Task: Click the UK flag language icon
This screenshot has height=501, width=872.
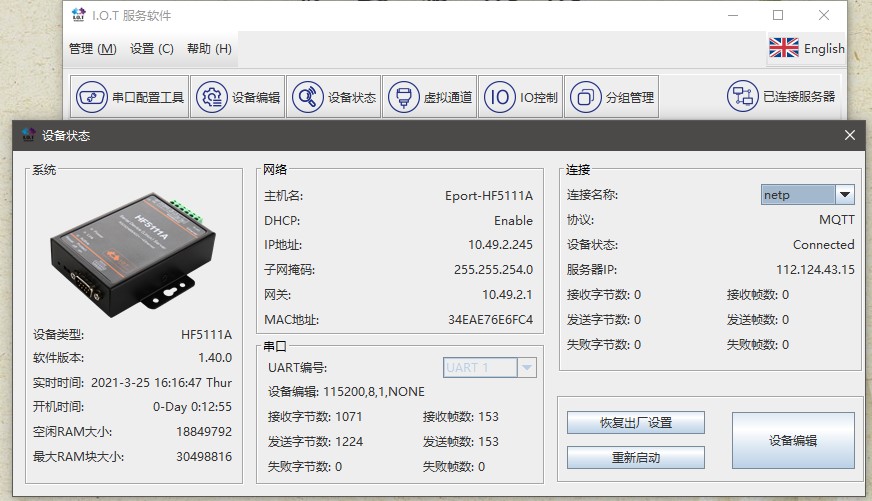Action: (x=783, y=48)
